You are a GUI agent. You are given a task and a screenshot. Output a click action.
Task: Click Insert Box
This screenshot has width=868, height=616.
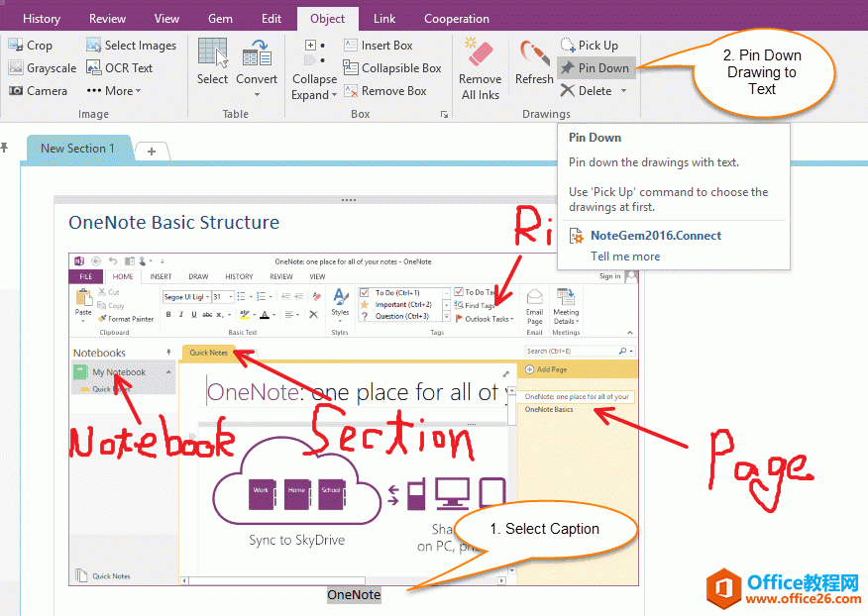(379, 46)
